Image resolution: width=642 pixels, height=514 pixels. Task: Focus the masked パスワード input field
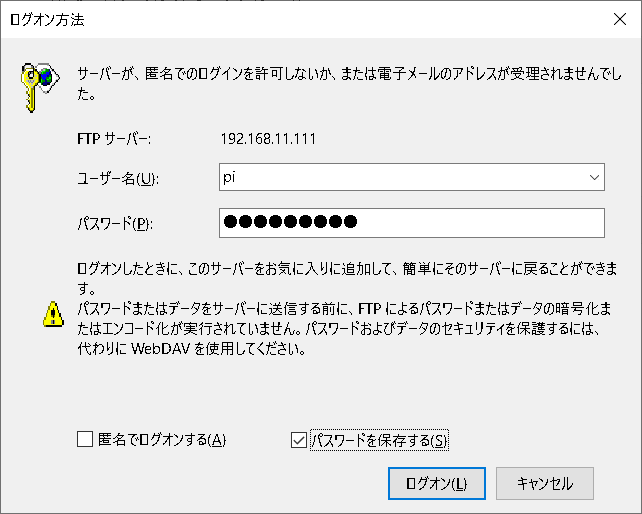pos(411,223)
